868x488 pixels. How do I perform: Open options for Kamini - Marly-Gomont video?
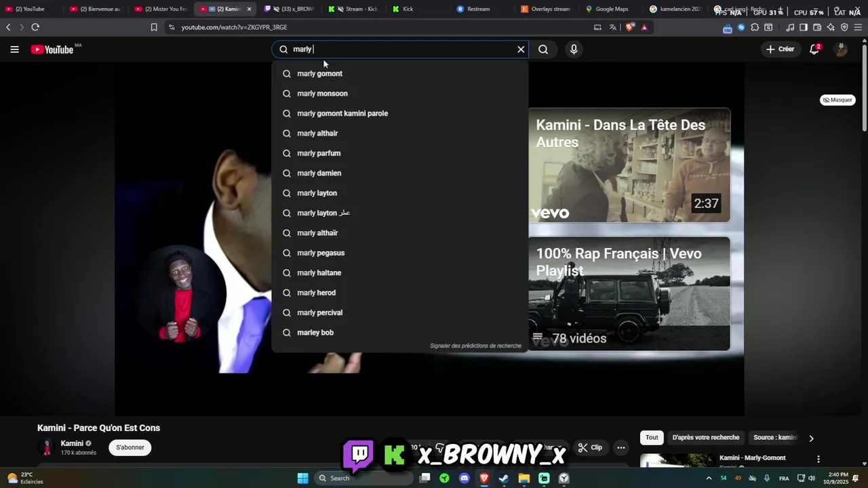coord(818,459)
